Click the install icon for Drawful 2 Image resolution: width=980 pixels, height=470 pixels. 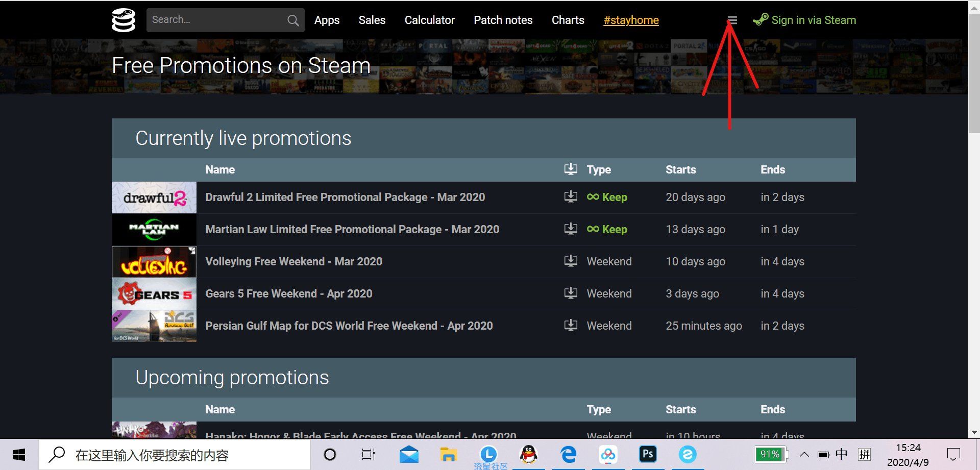pyautogui.click(x=571, y=197)
